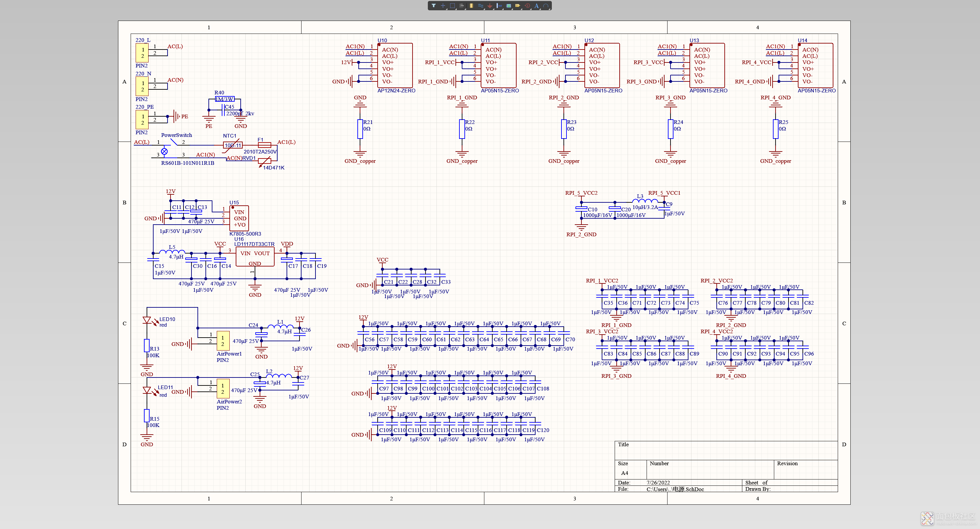Click the RPI_1_VCC2 net label
Viewport: 980px width, 529px height.
(602, 281)
